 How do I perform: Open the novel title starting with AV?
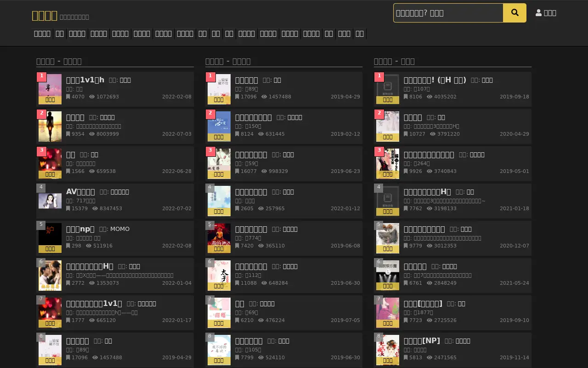[x=80, y=192]
